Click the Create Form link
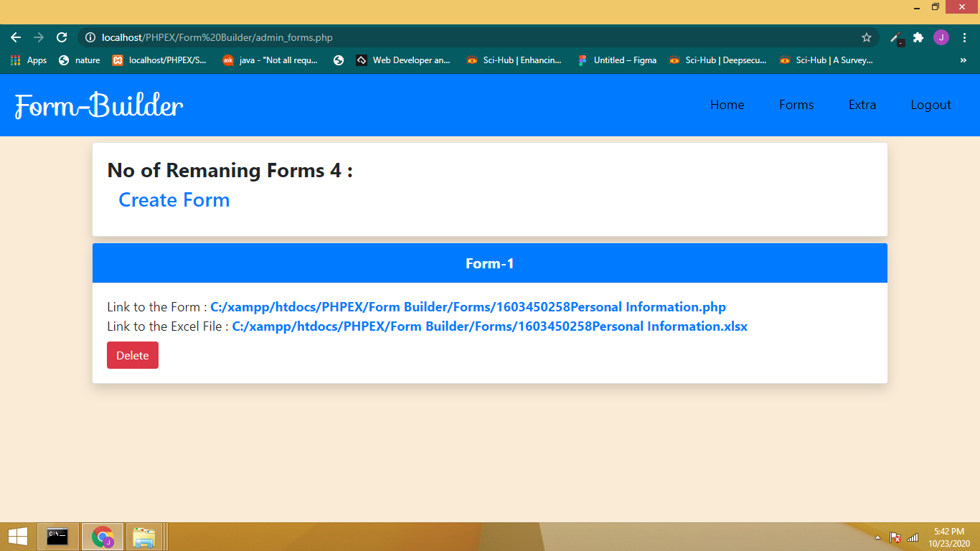The image size is (980, 551). 174,200
